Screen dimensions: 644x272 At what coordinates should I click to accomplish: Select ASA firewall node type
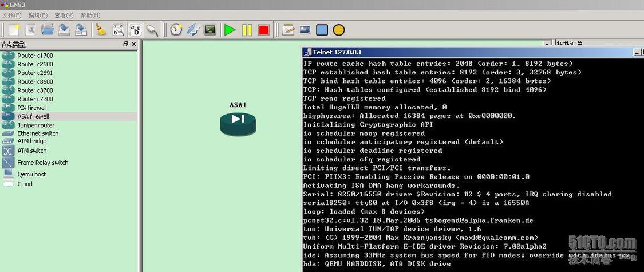pyautogui.click(x=69, y=116)
